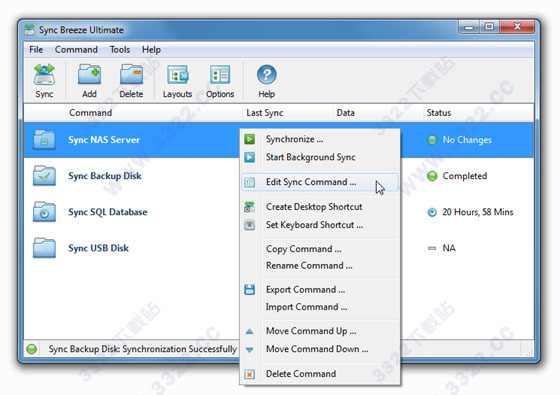Click the Sync toolbar icon

click(44, 75)
